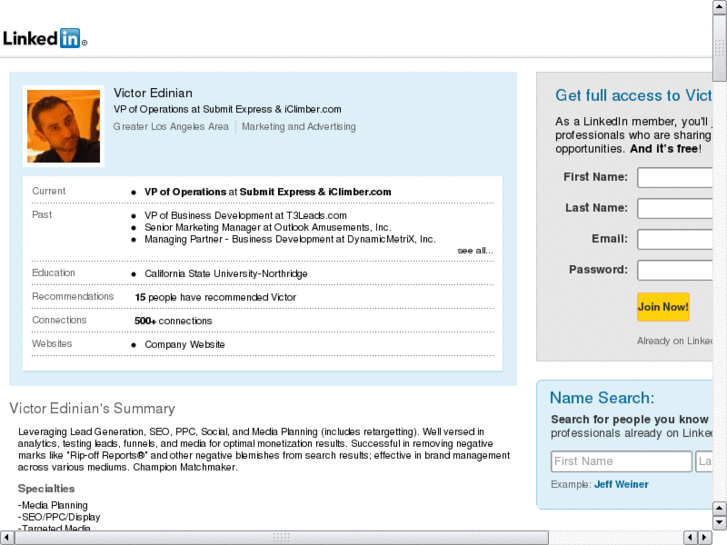Click the Greater Los Angeles Area location text

171,127
